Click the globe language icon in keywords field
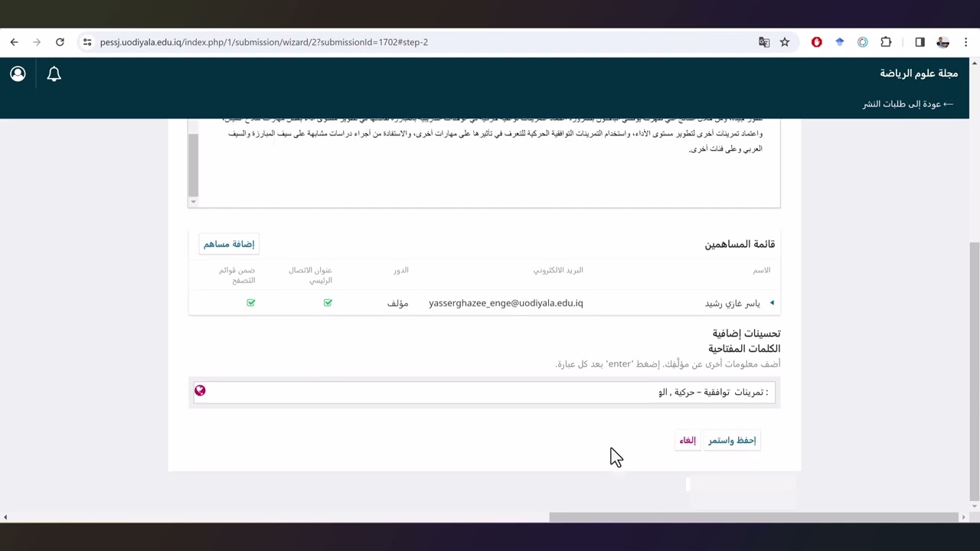This screenshot has width=980, height=551. pyautogui.click(x=200, y=390)
